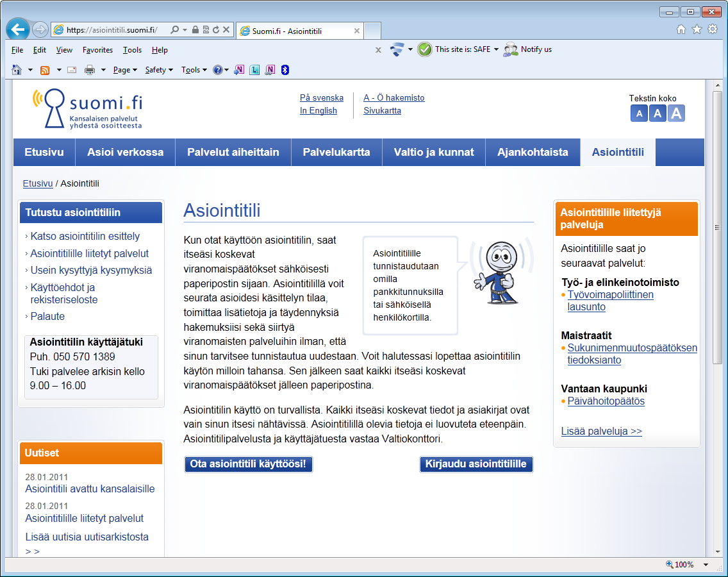Set the medium text size A

pyautogui.click(x=658, y=113)
